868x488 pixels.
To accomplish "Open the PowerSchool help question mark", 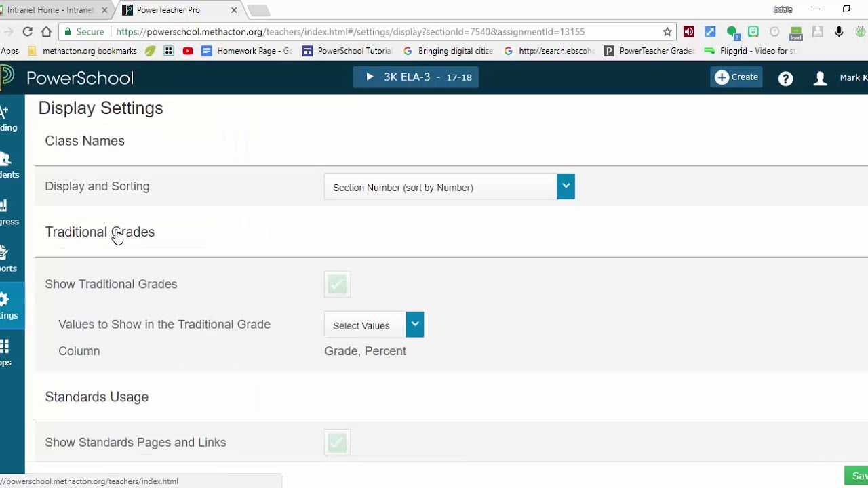I will tap(785, 79).
